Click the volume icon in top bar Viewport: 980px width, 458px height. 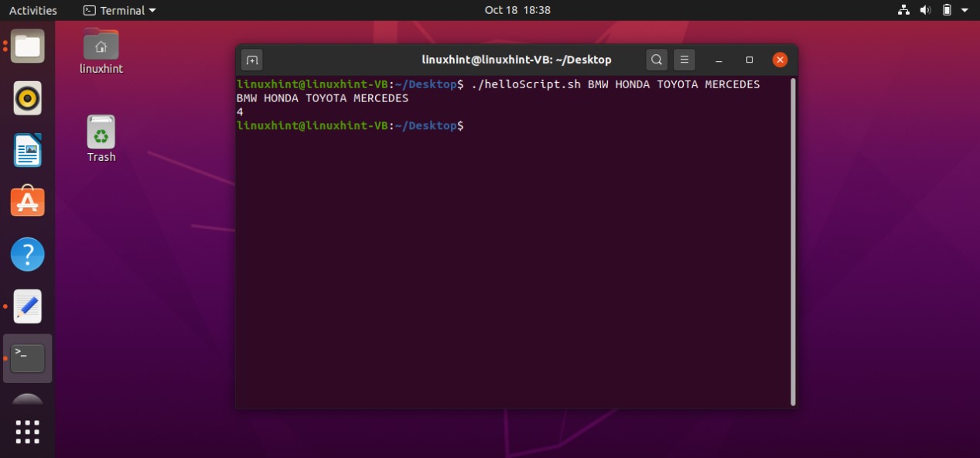click(x=925, y=10)
